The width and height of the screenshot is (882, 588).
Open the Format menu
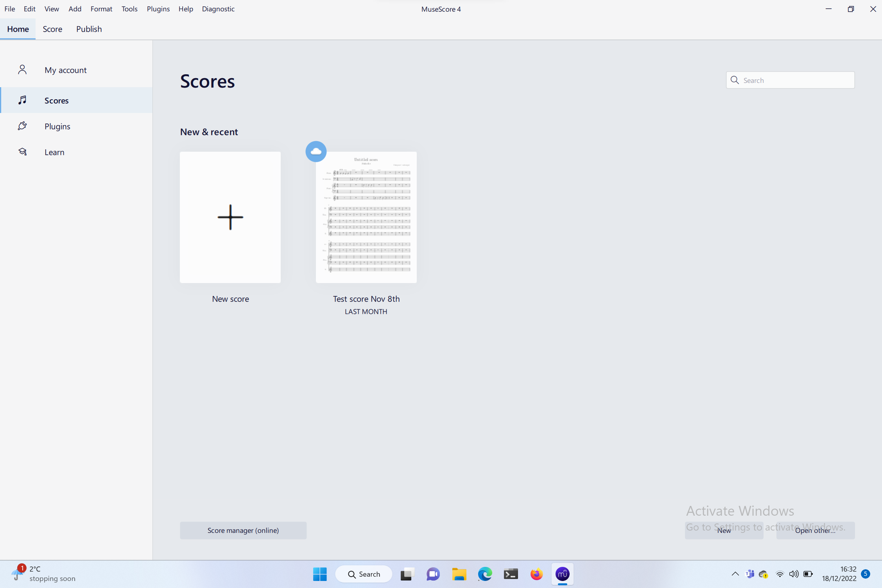(x=101, y=9)
